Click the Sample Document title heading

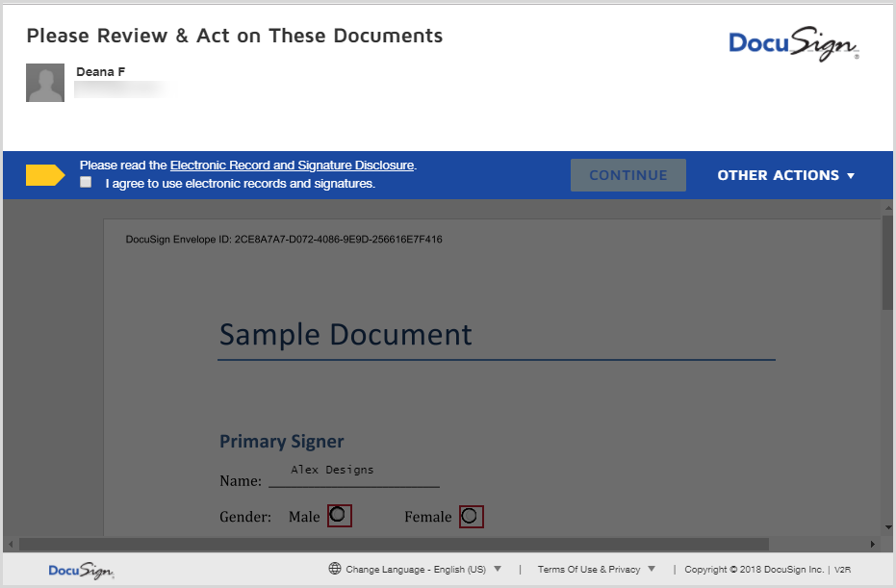coord(344,335)
